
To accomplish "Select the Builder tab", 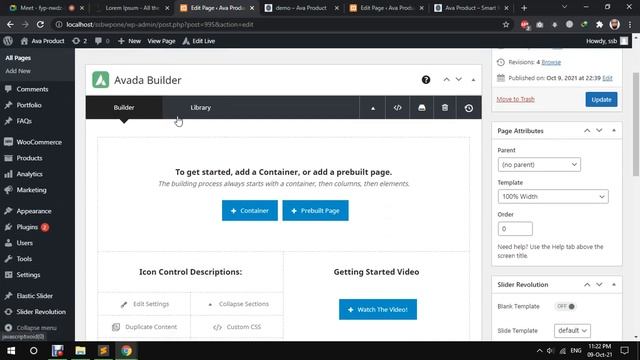I will click(124, 108).
